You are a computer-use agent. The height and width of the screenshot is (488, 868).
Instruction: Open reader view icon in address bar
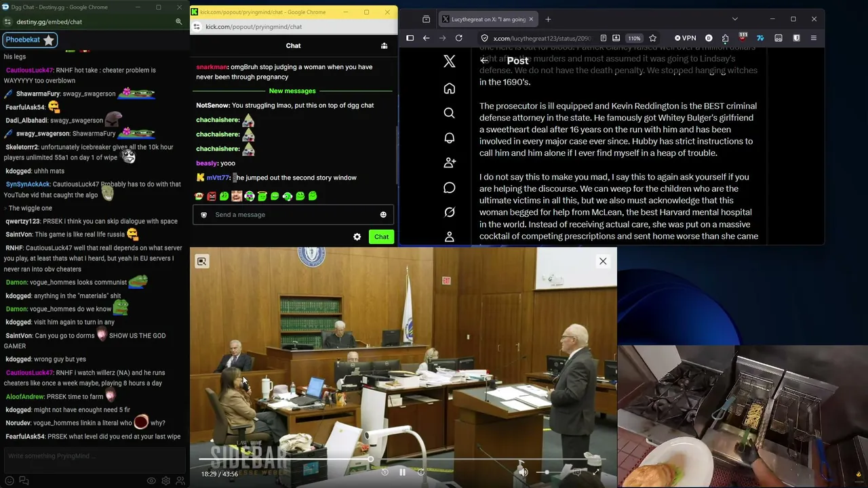603,38
